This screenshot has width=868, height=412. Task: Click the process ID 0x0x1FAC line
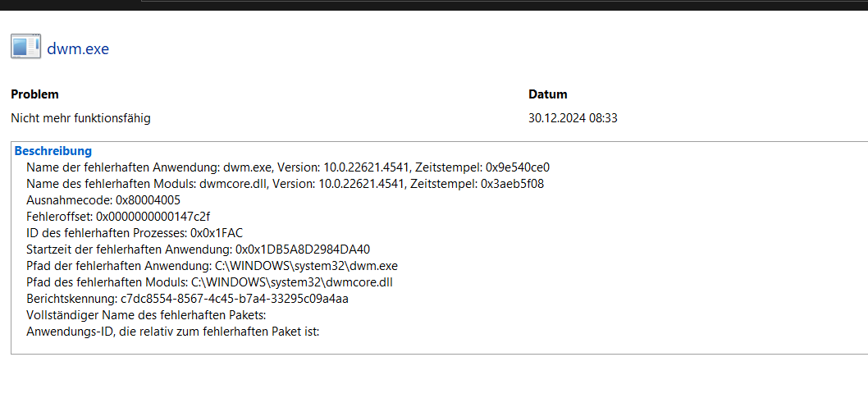click(x=135, y=233)
